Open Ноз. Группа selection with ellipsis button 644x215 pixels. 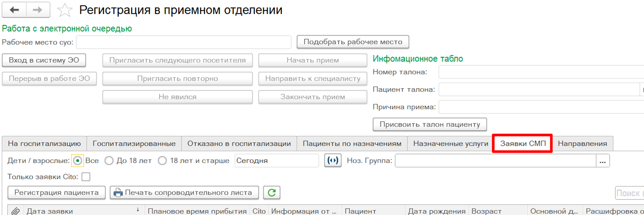(603, 161)
